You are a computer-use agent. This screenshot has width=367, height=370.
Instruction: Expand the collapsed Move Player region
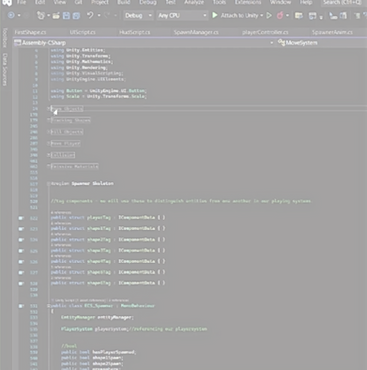point(49,143)
